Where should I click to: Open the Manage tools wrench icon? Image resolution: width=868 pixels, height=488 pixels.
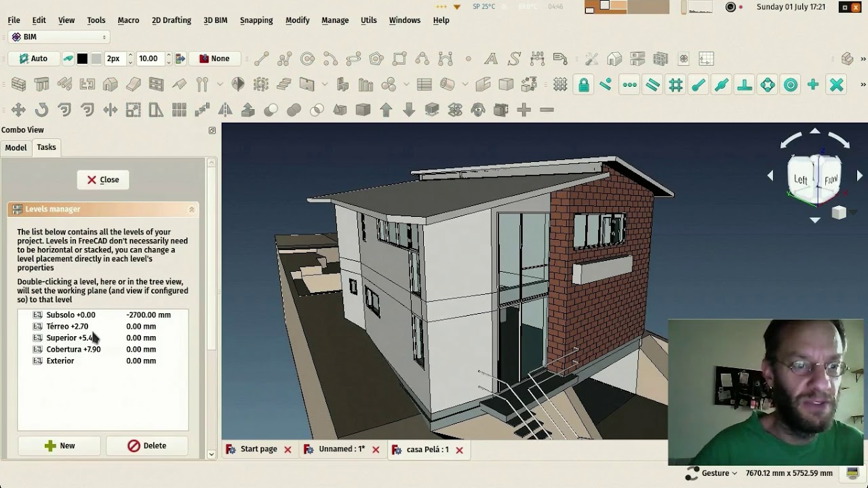tap(591, 59)
